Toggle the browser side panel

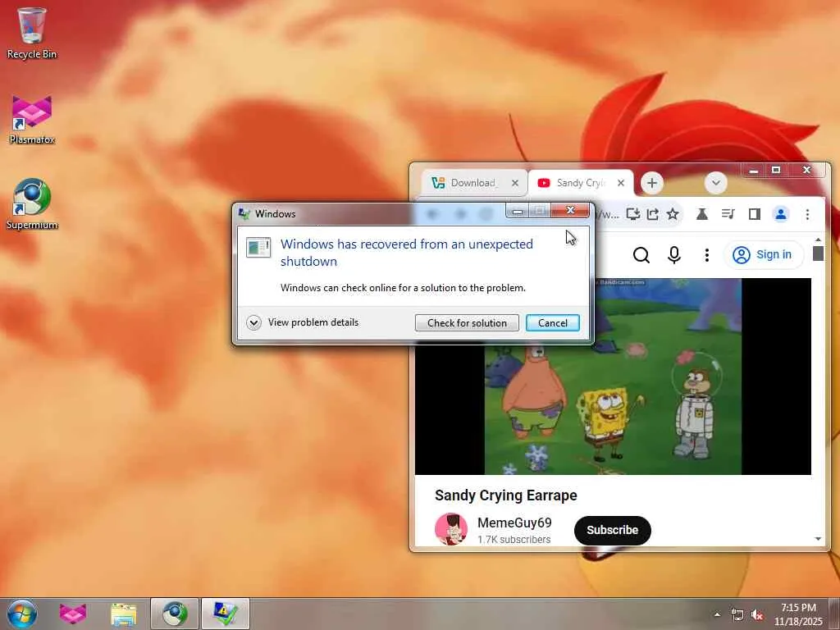point(755,214)
